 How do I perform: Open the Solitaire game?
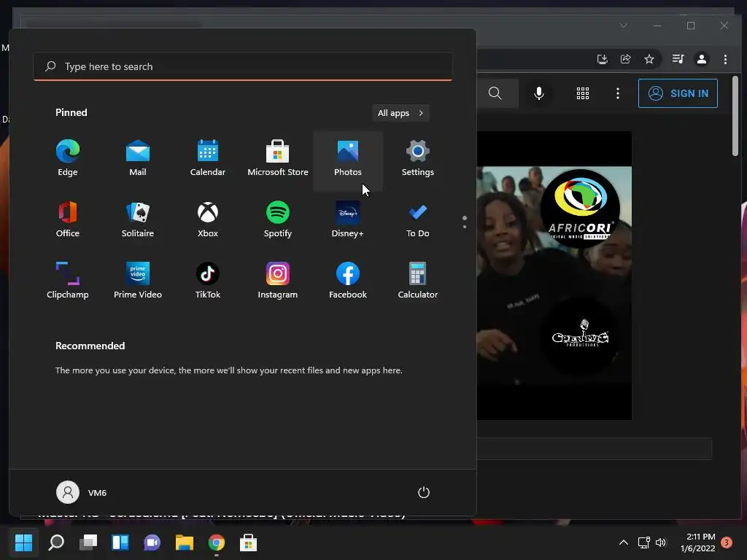click(x=138, y=219)
